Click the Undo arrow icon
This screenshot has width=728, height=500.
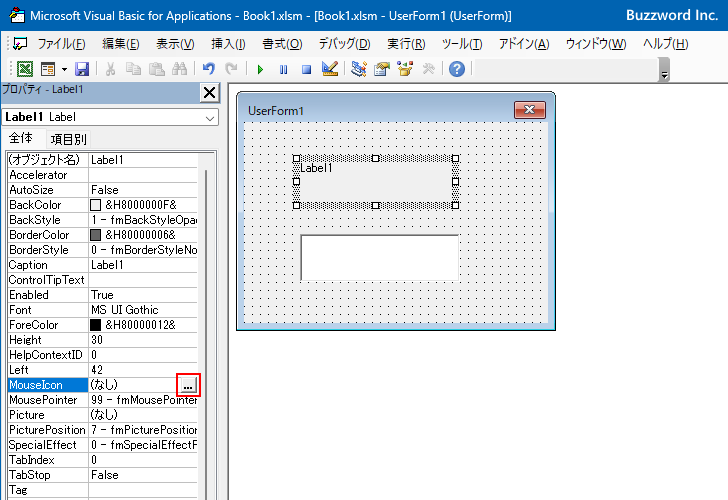(209, 69)
